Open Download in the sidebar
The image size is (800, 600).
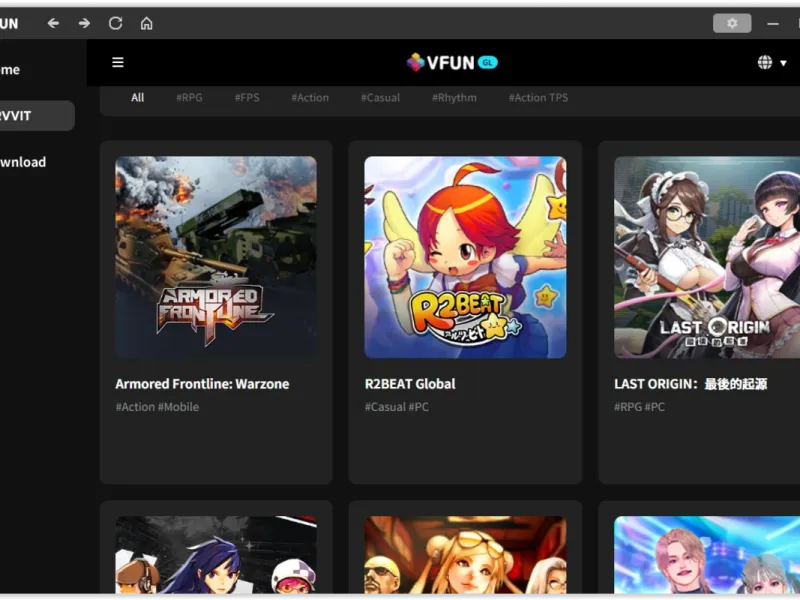coord(23,162)
